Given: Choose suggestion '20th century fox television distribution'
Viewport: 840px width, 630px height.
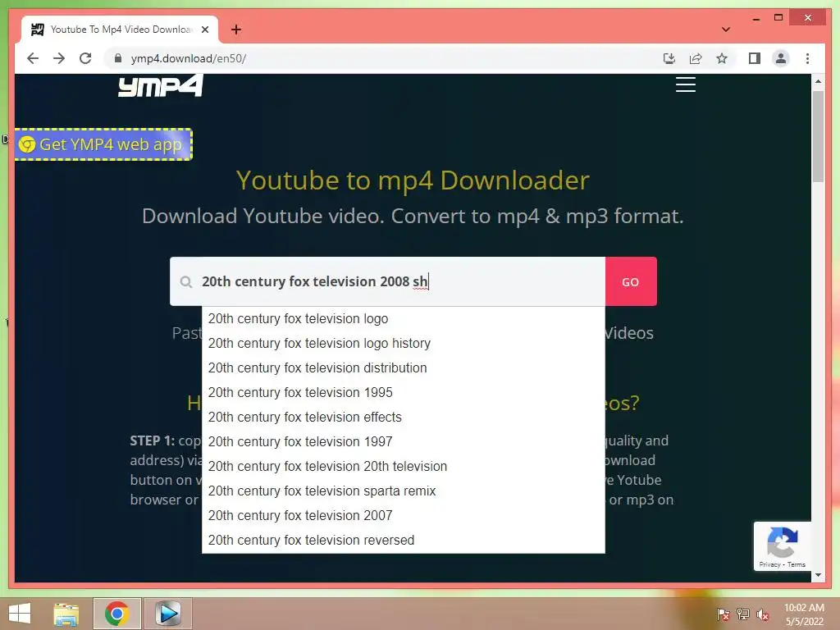Looking at the screenshot, I should [403, 368].
